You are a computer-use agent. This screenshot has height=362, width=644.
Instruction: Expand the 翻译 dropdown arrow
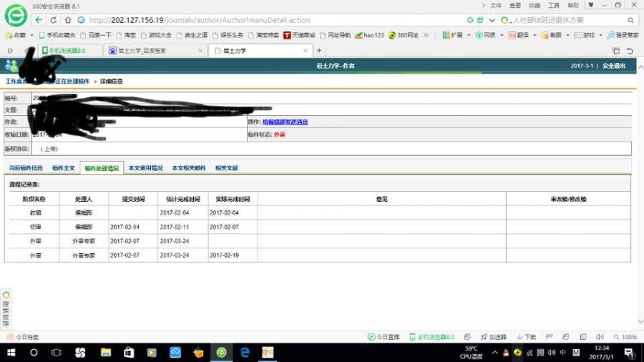click(535, 35)
